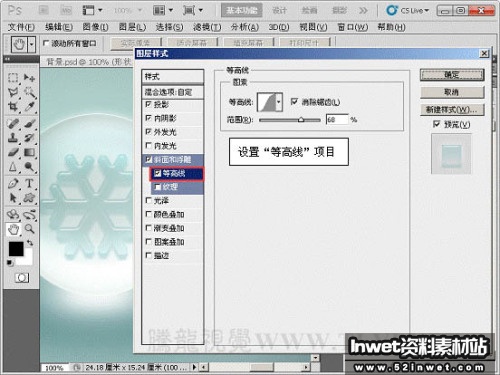
Task: Enable the 纹理 texture checkbox
Action: [x=158, y=187]
